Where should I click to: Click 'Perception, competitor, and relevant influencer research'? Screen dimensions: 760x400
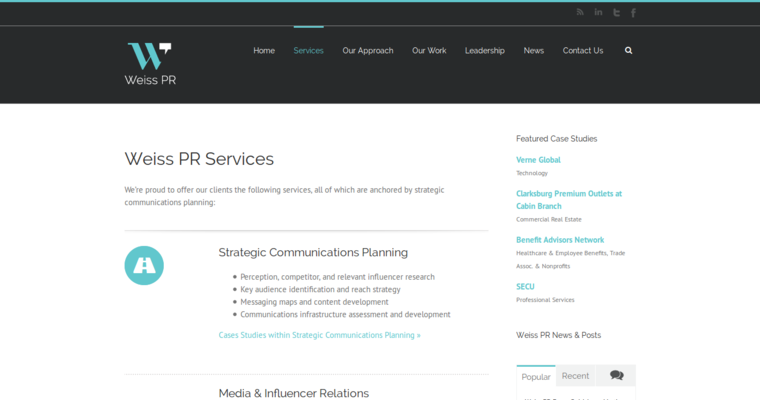(337, 277)
